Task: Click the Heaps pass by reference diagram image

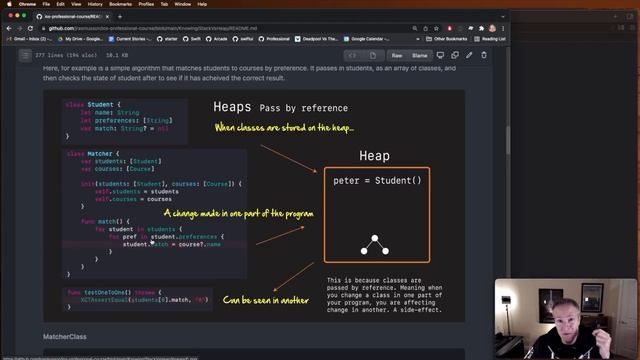Action: click(x=254, y=206)
